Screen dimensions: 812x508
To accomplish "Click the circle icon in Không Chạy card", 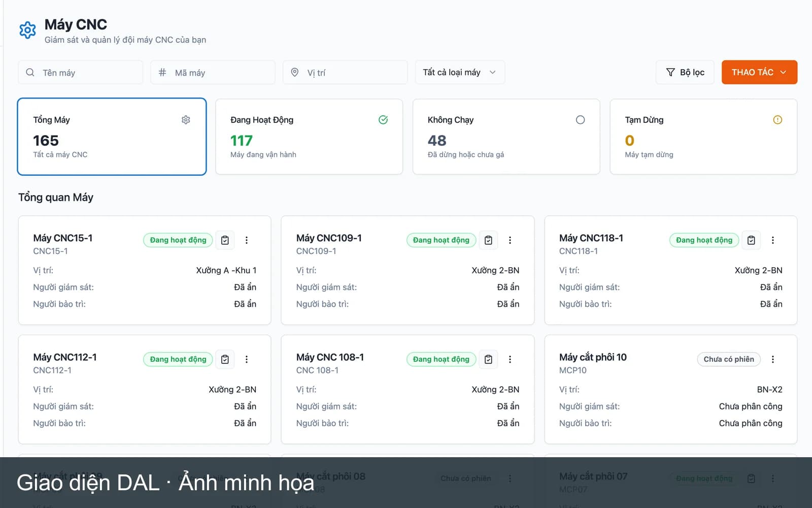I will pyautogui.click(x=580, y=120).
